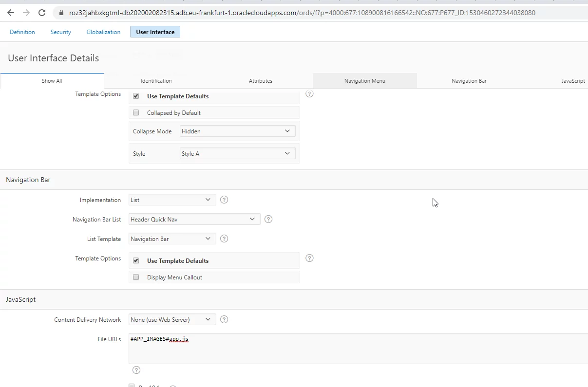This screenshot has height=387, width=588.
Task: Open help for Navigation Menu Template Options
Action: (309, 93)
